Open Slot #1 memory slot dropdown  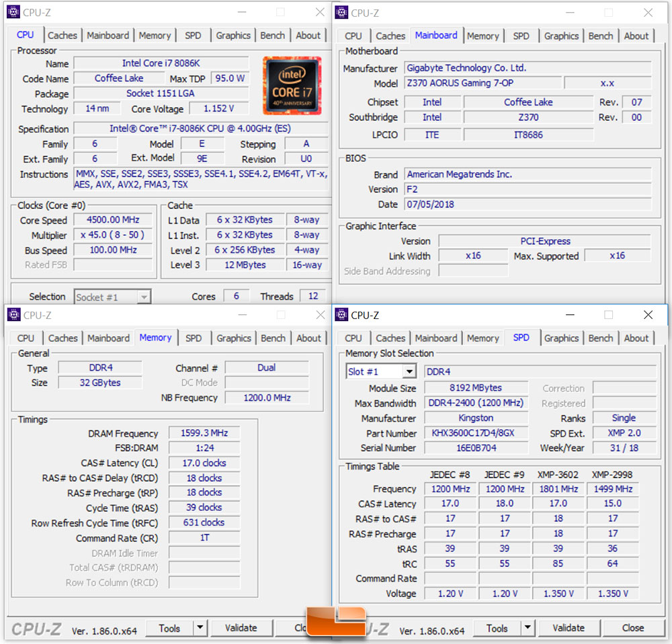(380, 371)
